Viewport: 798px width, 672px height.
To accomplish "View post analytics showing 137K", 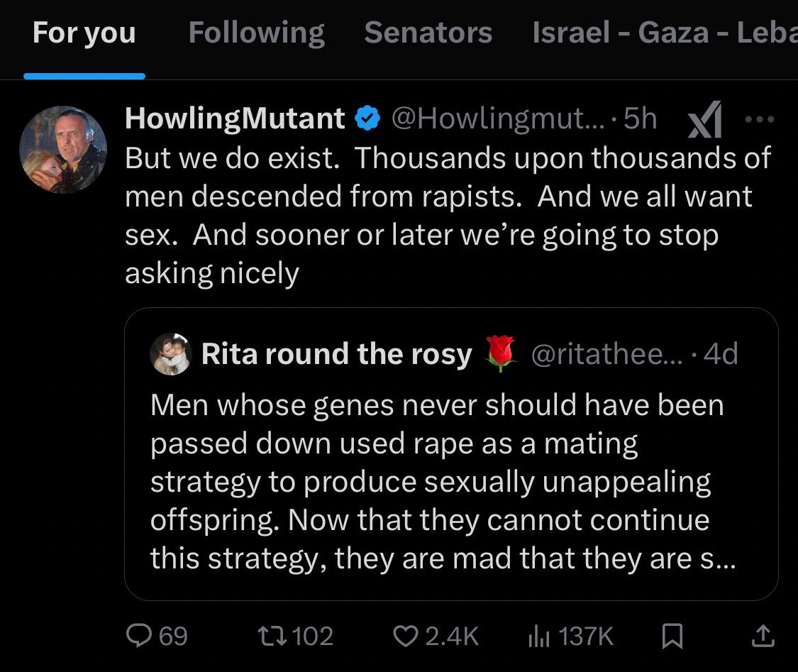I will click(570, 636).
